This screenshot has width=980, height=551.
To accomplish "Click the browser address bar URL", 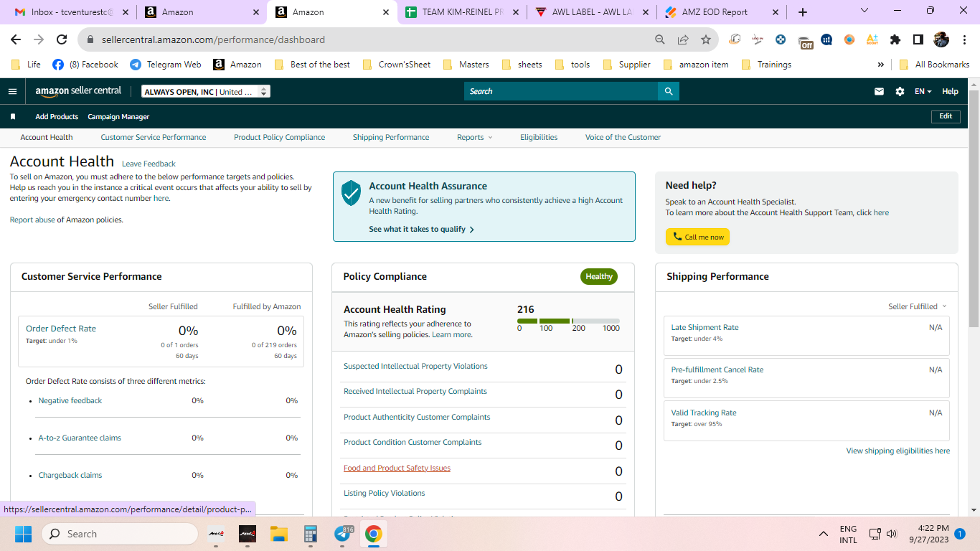I will pyautogui.click(x=213, y=39).
